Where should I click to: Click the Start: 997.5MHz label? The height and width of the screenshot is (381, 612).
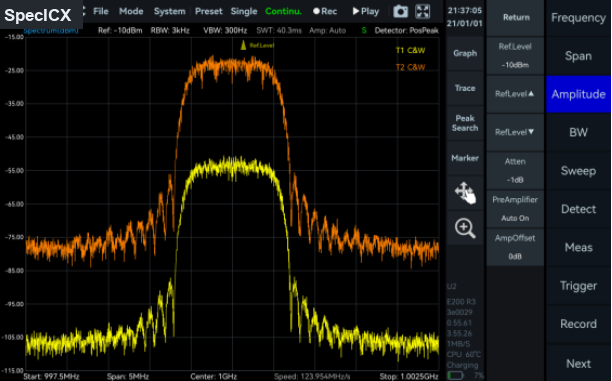[51, 377]
